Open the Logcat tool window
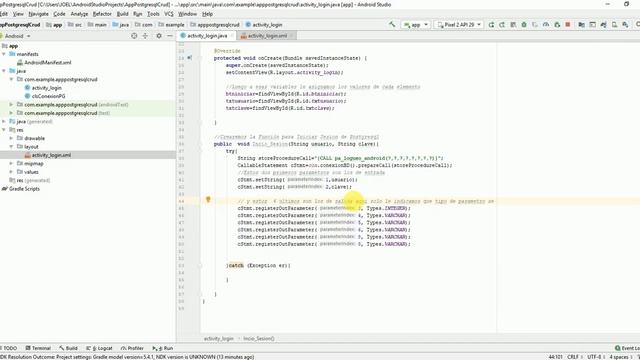This screenshot has width=640, height=360. [x=99, y=348]
